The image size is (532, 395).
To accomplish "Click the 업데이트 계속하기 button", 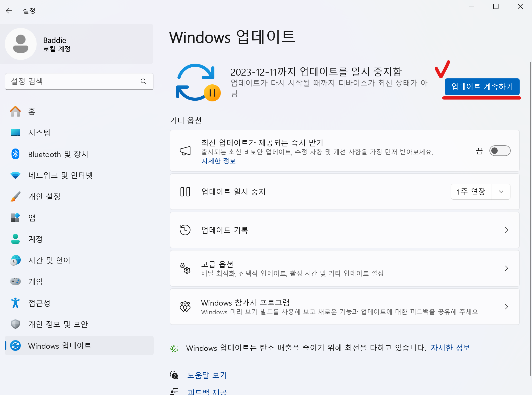I will point(482,87).
